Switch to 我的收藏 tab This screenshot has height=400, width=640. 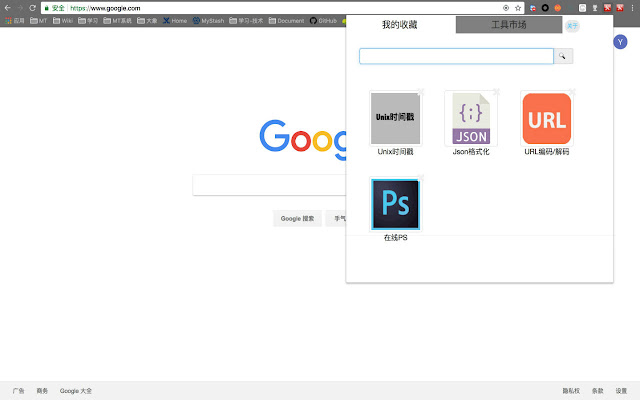pyautogui.click(x=400, y=24)
